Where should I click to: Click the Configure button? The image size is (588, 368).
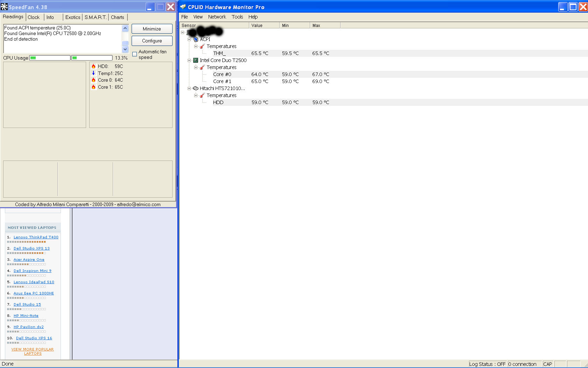(x=152, y=41)
